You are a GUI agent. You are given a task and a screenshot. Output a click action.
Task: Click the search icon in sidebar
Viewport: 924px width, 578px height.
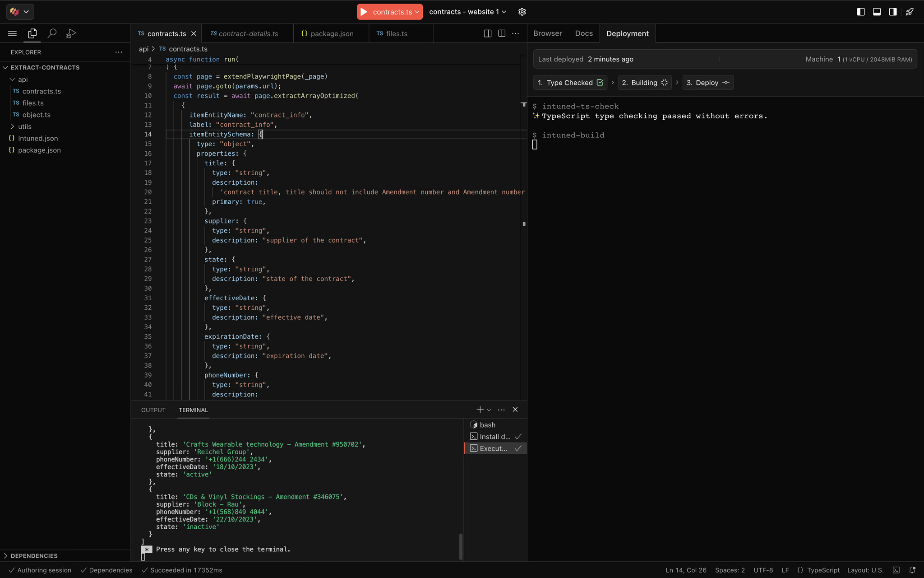point(52,33)
